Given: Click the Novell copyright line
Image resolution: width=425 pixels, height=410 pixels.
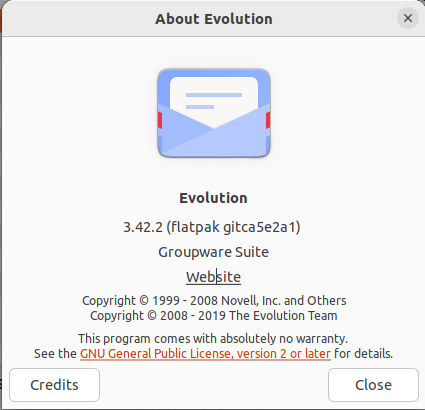Looking at the screenshot, I should pos(214,301).
